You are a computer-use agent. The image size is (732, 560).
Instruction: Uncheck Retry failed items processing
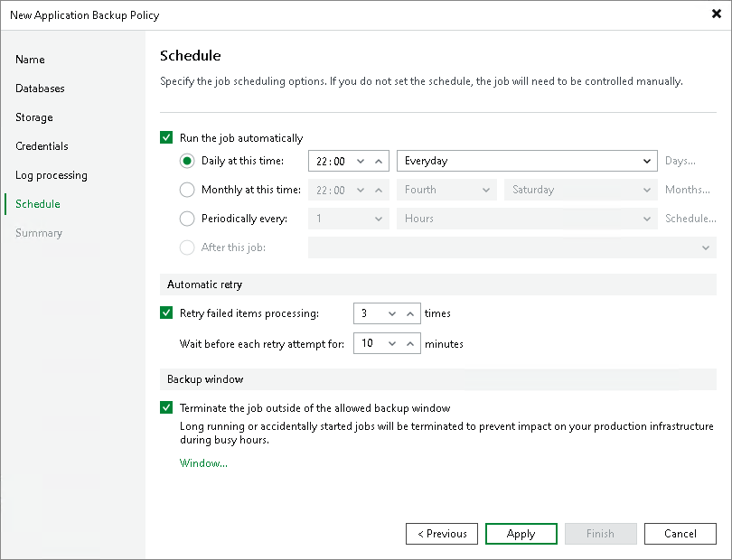[x=166, y=313]
